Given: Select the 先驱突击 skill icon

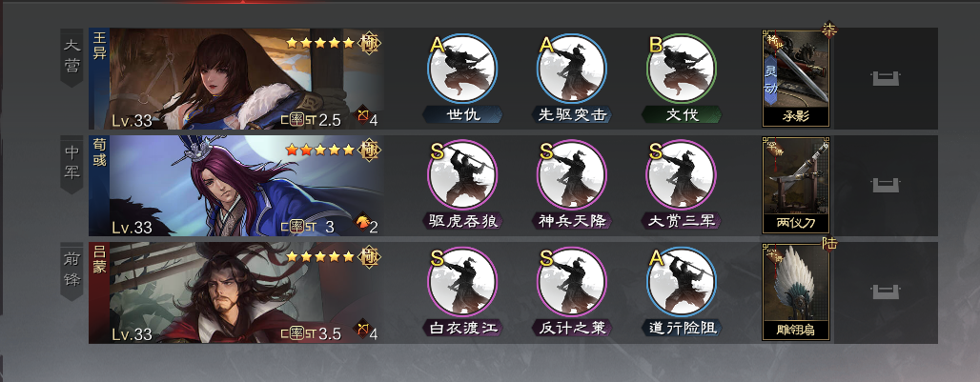Looking at the screenshot, I should 571,69.
